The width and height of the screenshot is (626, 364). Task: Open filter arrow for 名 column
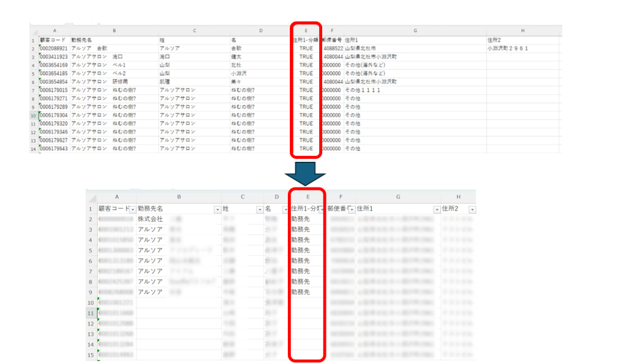click(283, 209)
